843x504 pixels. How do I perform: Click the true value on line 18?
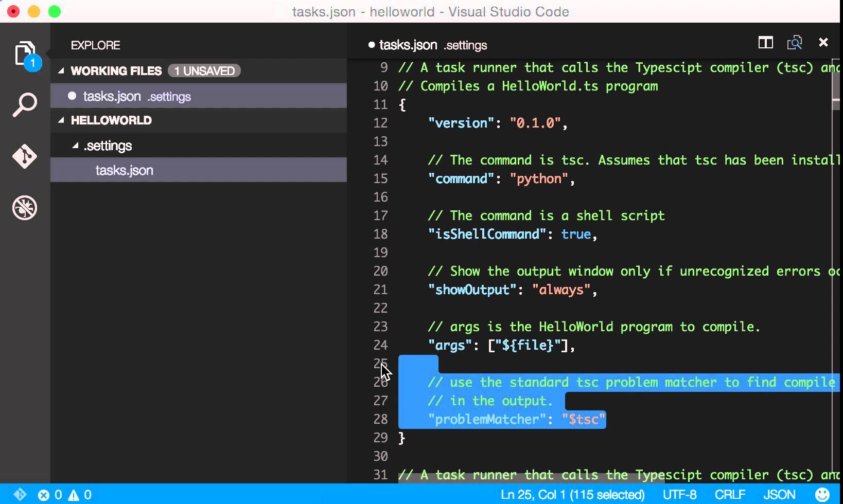[x=576, y=234]
